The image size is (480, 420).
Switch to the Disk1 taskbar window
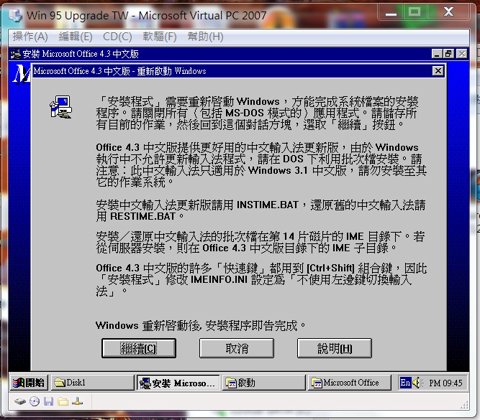tap(93, 383)
